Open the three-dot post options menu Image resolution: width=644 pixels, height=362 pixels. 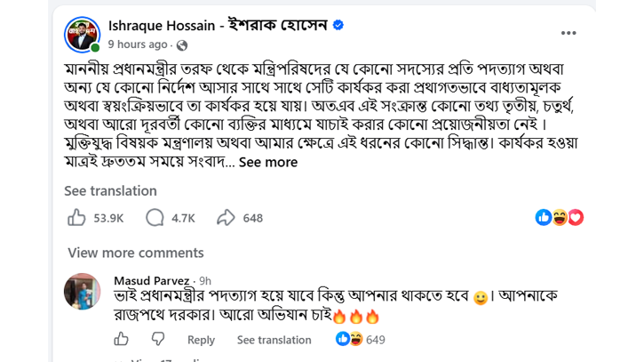(x=568, y=33)
